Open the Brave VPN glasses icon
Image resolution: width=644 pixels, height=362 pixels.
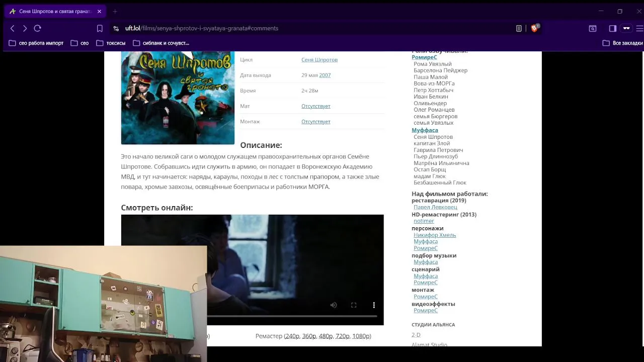click(626, 29)
